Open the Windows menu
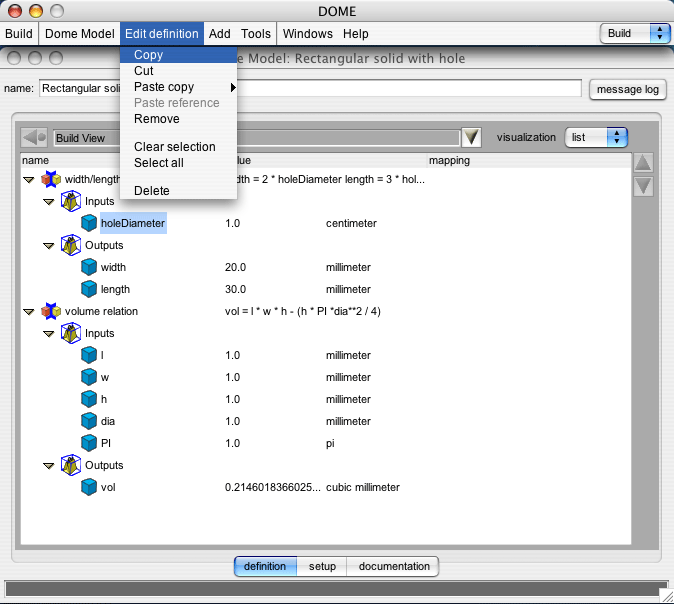 click(x=308, y=34)
